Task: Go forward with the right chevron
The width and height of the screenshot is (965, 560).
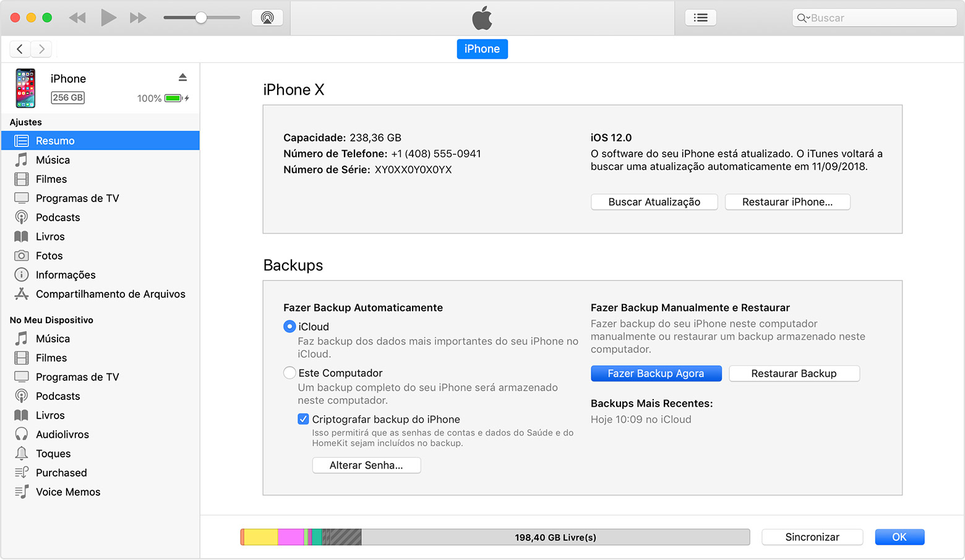Action: coord(41,49)
